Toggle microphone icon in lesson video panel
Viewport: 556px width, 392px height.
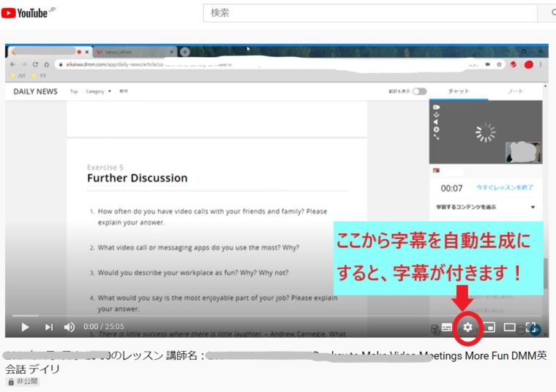coord(436,115)
